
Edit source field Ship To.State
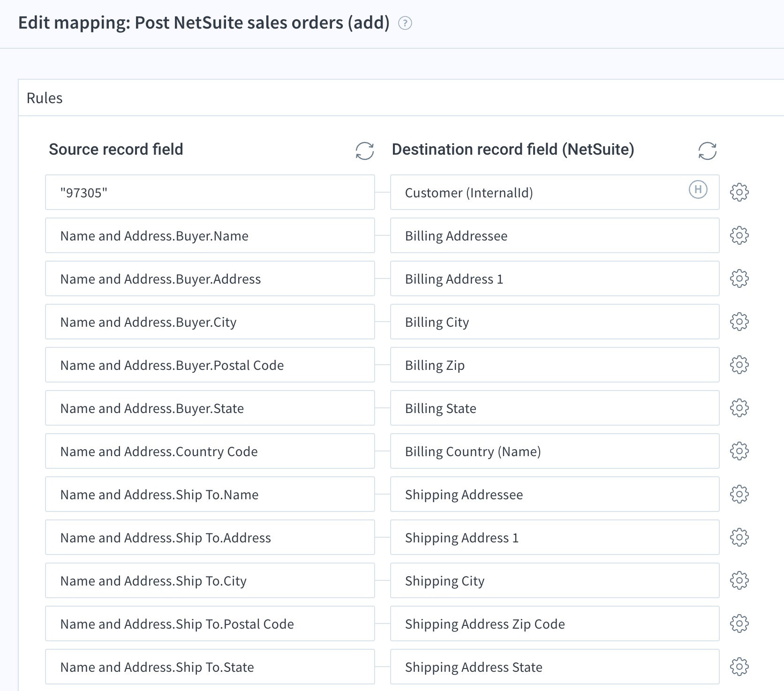[210, 667]
